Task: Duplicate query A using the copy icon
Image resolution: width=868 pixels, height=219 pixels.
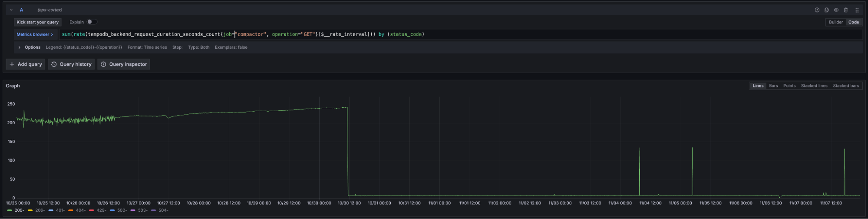Action: [x=826, y=10]
